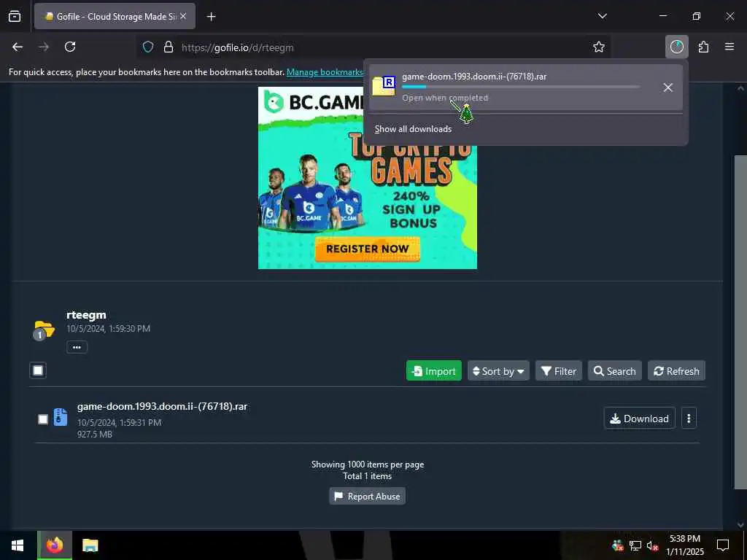Check the game-doom rar file checkbox
This screenshot has height=560, width=747.
[43, 419]
